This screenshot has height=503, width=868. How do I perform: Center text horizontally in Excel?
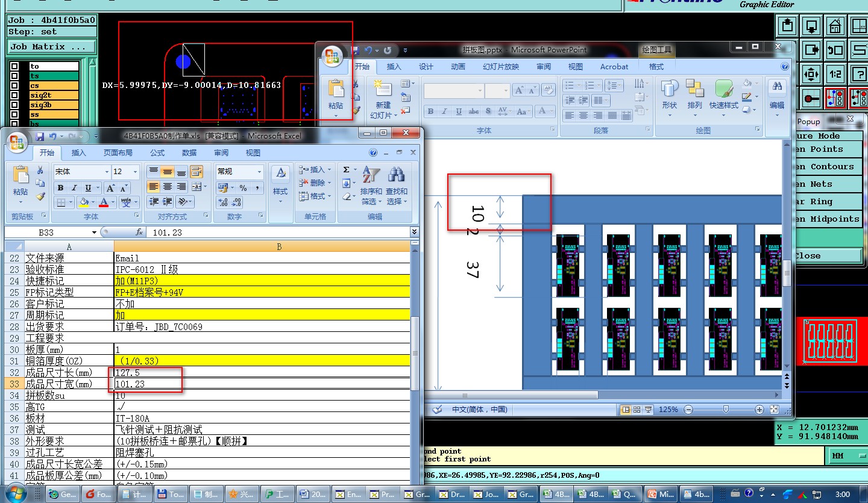click(x=168, y=187)
